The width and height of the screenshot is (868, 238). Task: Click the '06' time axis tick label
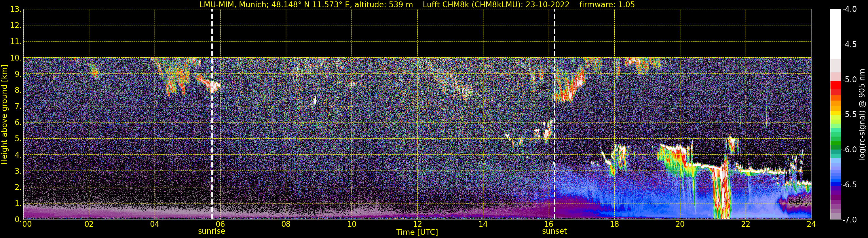coord(220,224)
